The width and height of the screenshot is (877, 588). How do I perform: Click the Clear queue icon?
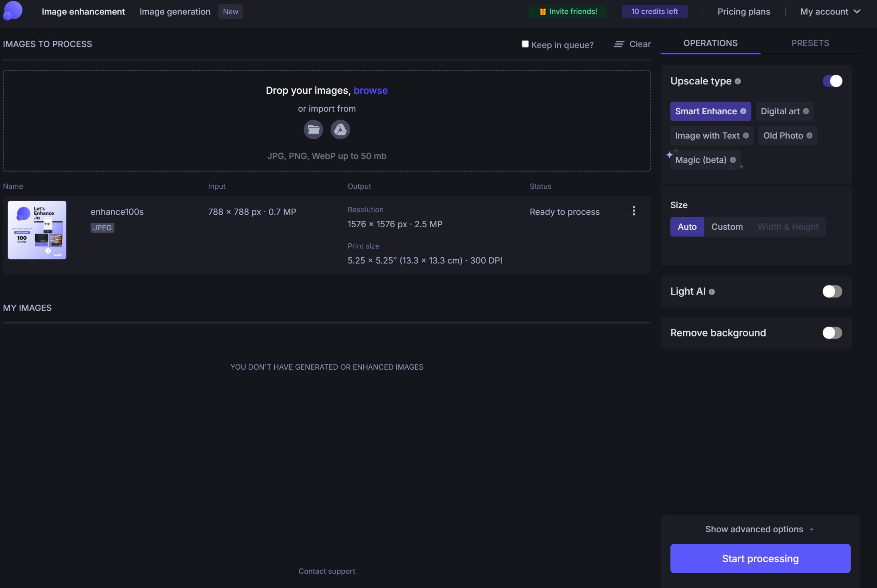(x=618, y=44)
